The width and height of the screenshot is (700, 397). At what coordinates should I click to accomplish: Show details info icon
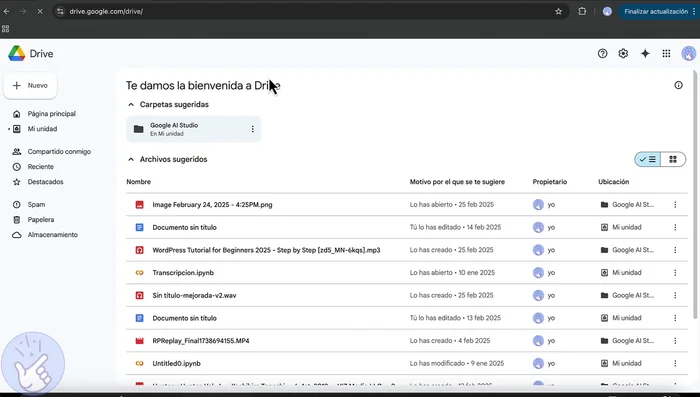678,85
